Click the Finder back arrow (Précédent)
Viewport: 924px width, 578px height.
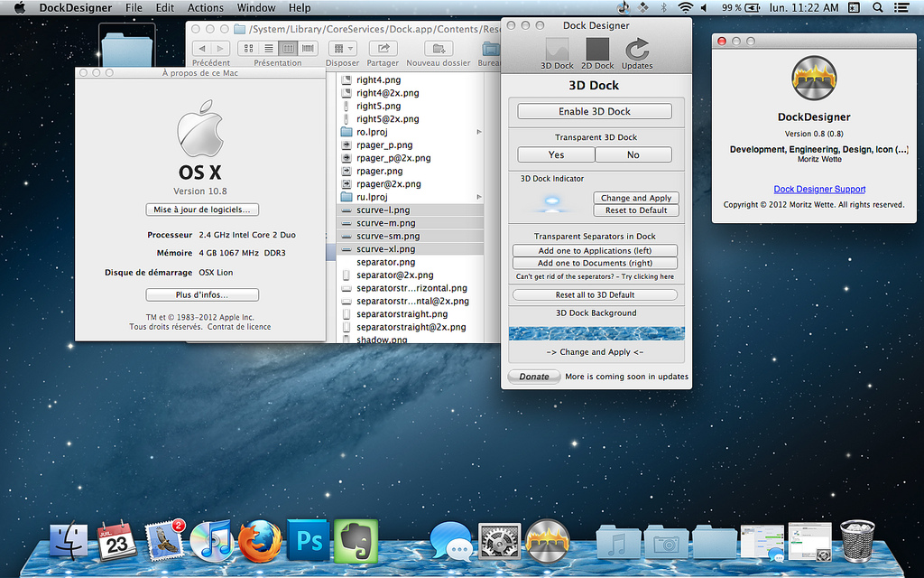203,49
